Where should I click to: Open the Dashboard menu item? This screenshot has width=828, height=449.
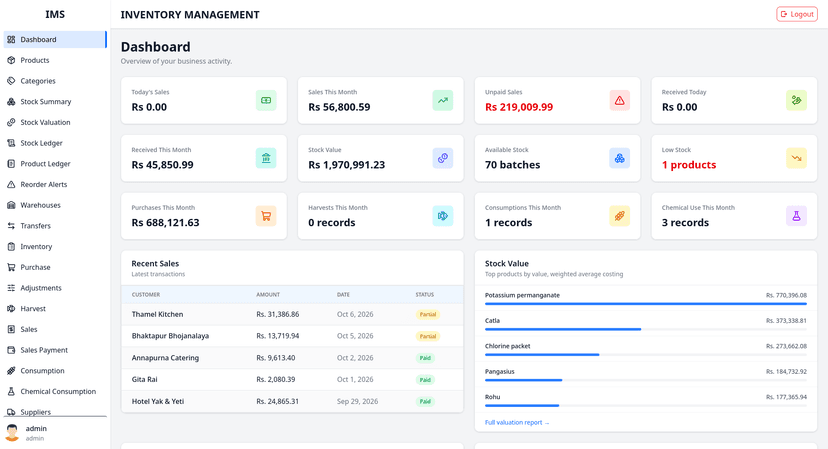click(x=55, y=40)
